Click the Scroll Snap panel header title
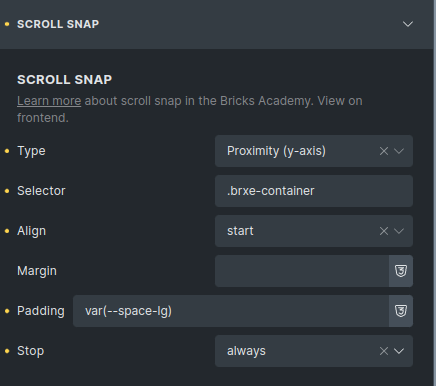The width and height of the screenshot is (436, 386). point(58,24)
